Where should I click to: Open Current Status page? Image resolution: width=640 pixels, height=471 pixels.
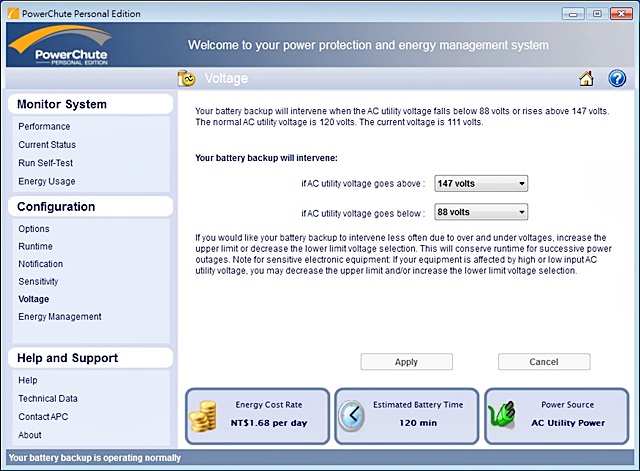47,144
